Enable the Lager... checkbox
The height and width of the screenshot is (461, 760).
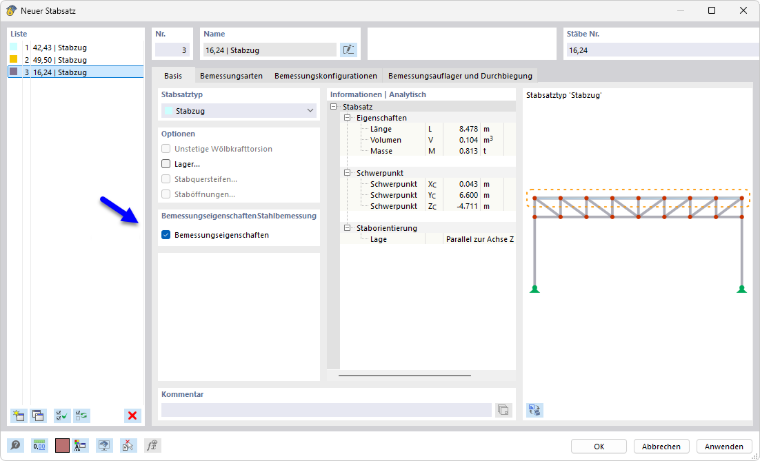click(x=166, y=164)
